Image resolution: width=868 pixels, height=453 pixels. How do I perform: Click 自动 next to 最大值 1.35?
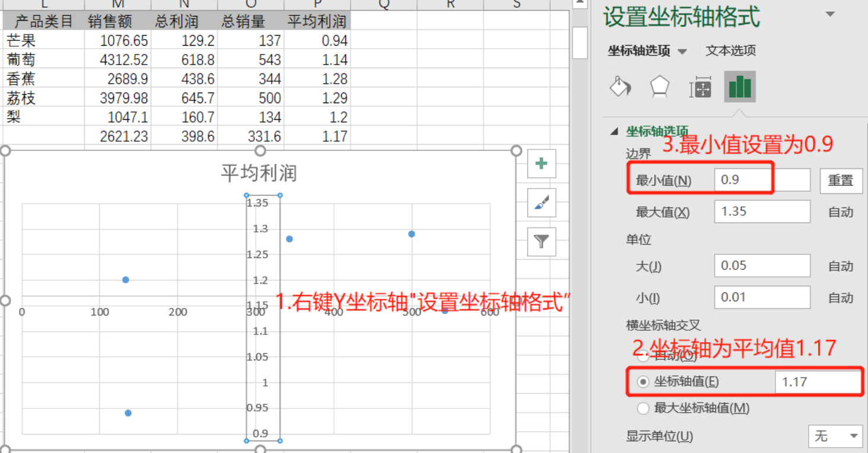click(x=841, y=212)
